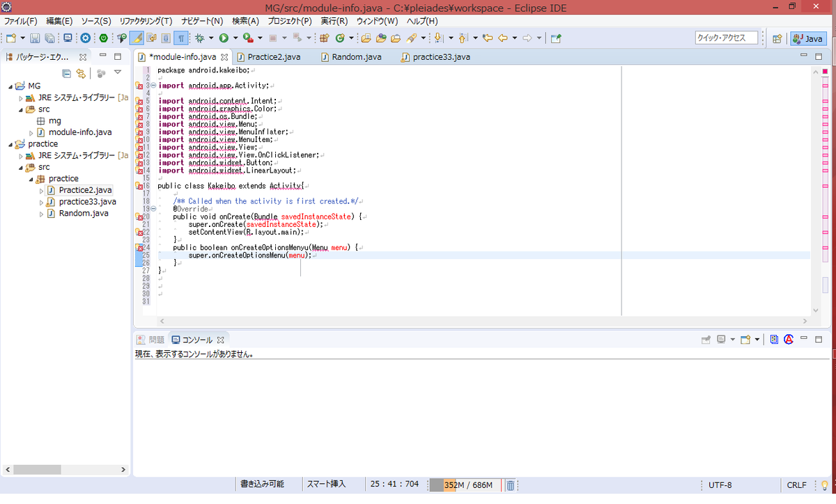Open the 編集(E) menu
836x504 pixels.
click(x=59, y=21)
